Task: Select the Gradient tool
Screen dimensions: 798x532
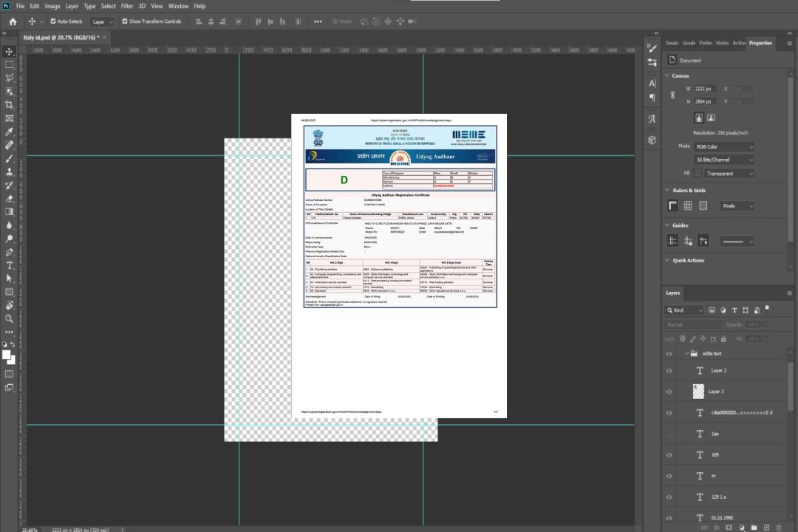Action: pyautogui.click(x=10, y=211)
